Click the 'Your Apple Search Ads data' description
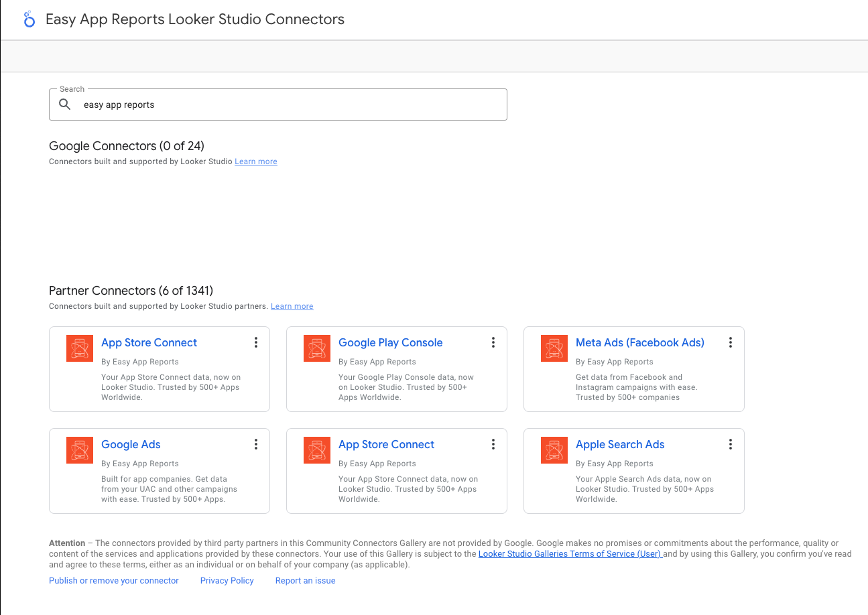This screenshot has width=868, height=615. pos(645,489)
